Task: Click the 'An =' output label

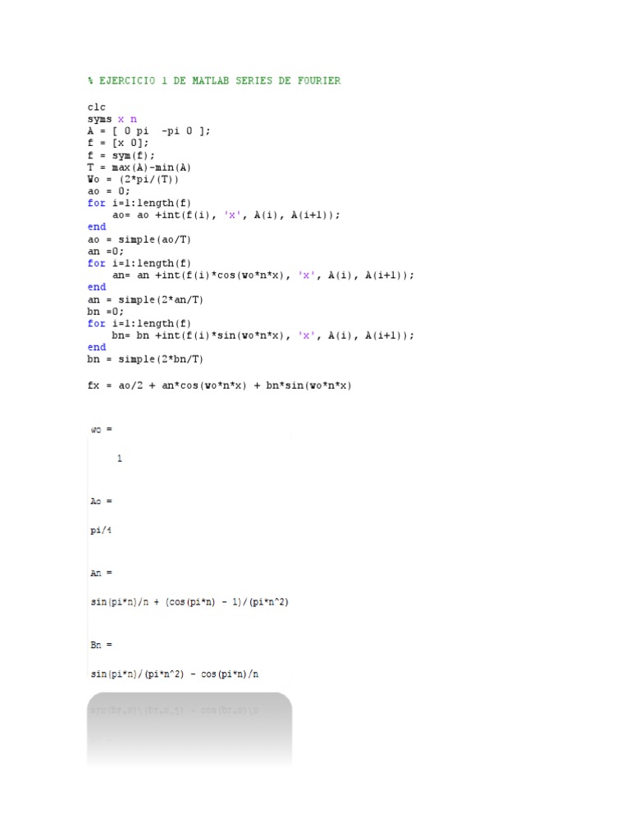Action: tap(101, 573)
